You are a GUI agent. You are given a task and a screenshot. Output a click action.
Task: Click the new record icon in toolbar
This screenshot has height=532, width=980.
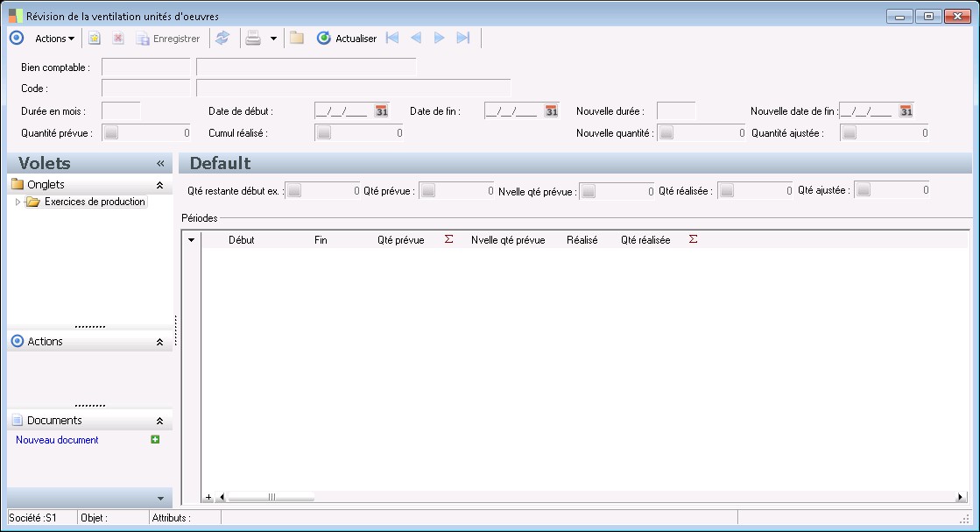pyautogui.click(x=95, y=39)
